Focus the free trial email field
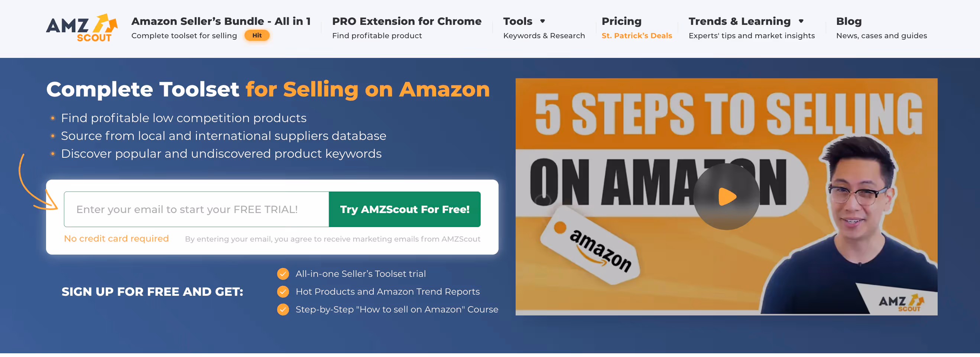The width and height of the screenshot is (980, 357). click(196, 209)
